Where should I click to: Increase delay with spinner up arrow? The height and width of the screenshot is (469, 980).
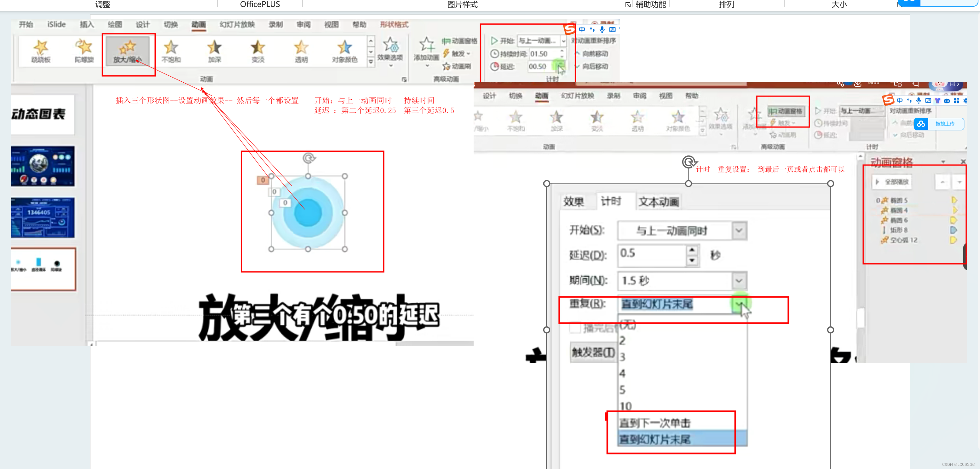coord(692,250)
